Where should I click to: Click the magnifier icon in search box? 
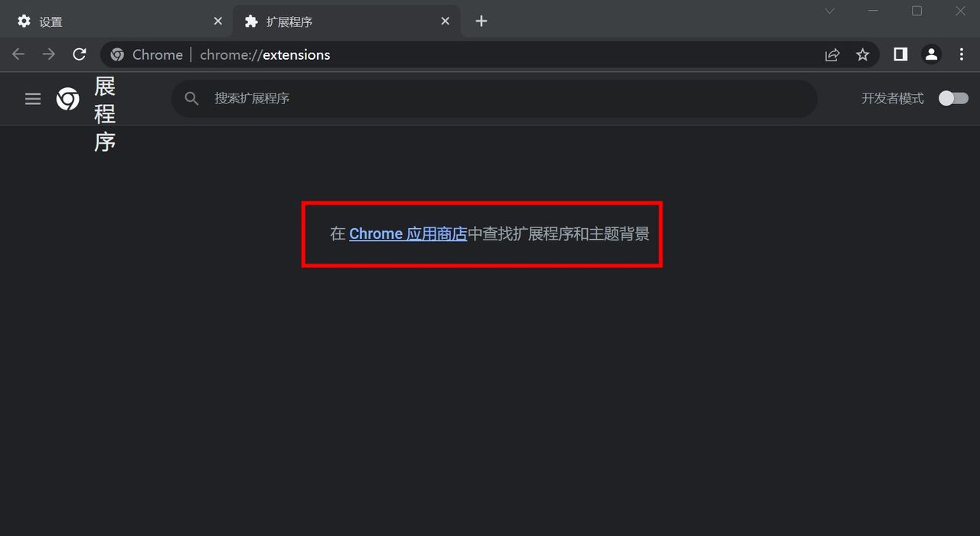[192, 99]
